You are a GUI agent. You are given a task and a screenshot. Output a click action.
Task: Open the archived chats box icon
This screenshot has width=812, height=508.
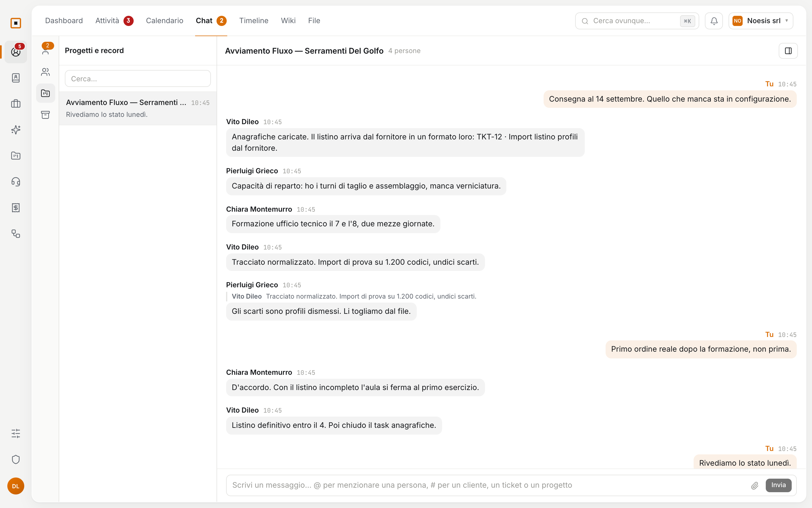(x=46, y=115)
